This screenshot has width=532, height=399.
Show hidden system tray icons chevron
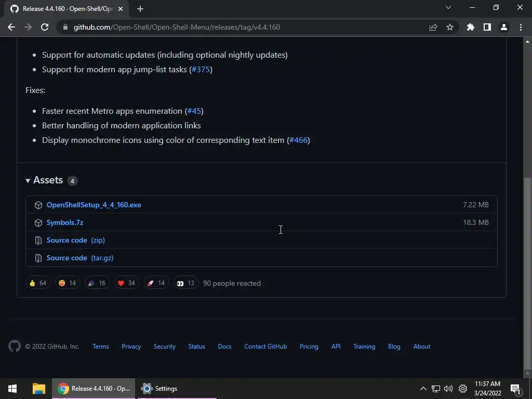pyautogui.click(x=423, y=389)
